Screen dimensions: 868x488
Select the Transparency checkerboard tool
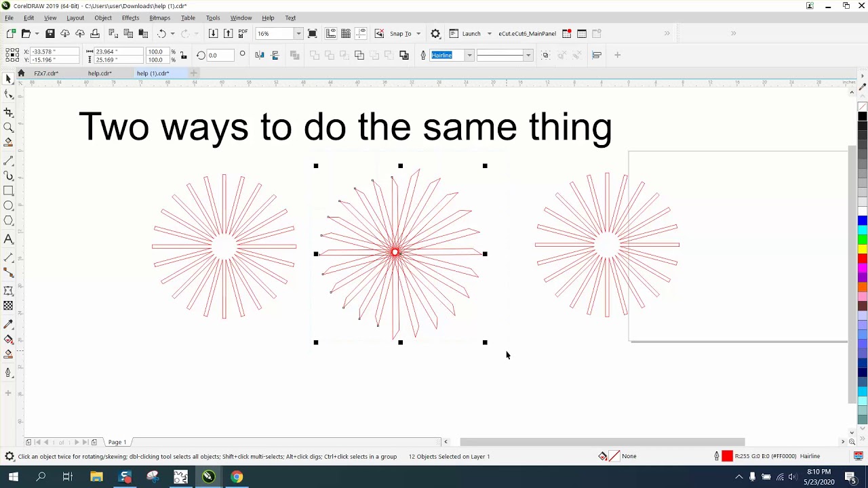[x=8, y=306]
